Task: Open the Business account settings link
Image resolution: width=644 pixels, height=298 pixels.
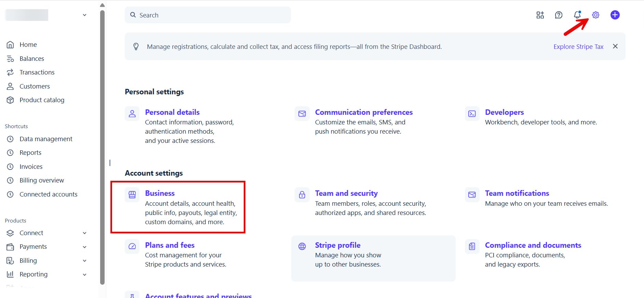Action: coord(160,193)
